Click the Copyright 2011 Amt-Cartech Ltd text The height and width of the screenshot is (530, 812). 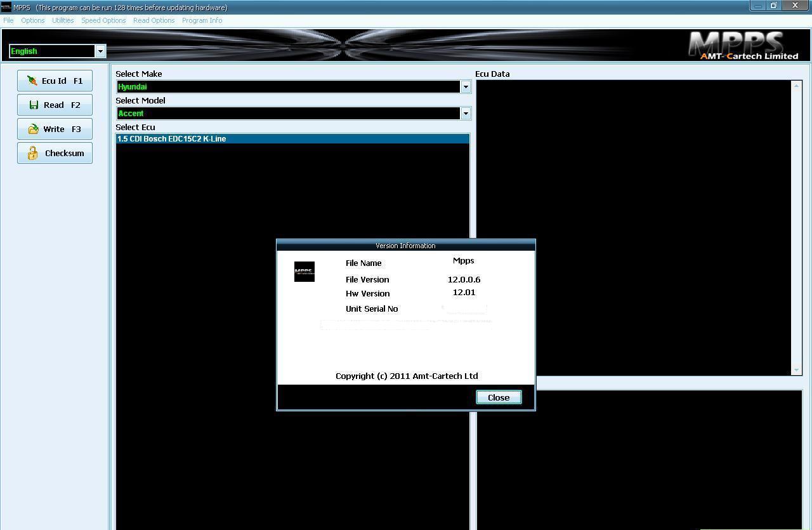(x=407, y=376)
